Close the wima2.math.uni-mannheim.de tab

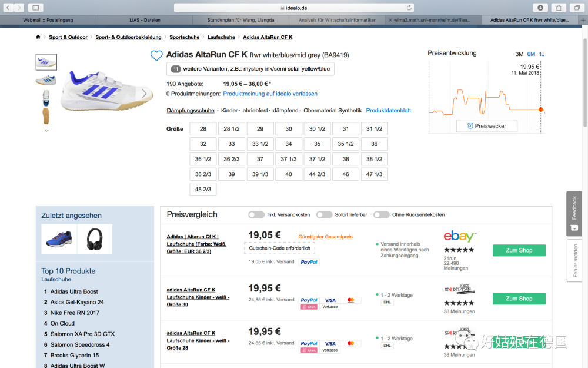pos(390,20)
